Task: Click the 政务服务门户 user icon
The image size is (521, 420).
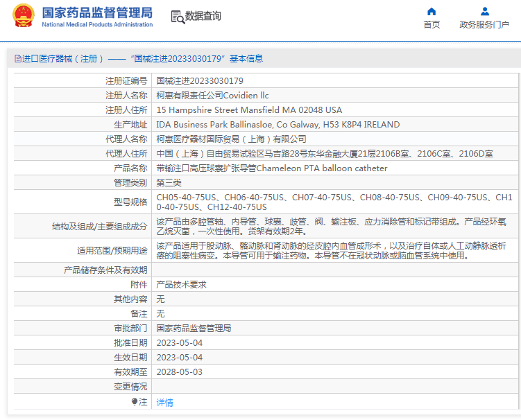Action: click(x=485, y=12)
